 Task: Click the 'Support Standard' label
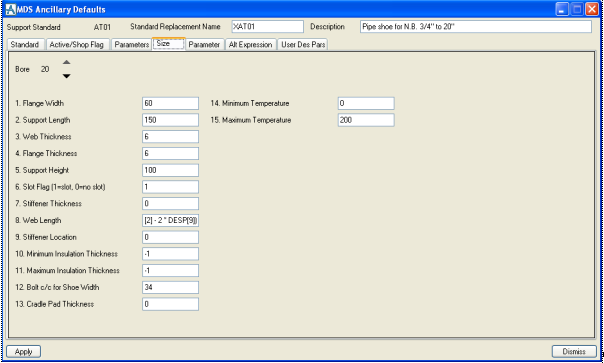point(34,27)
